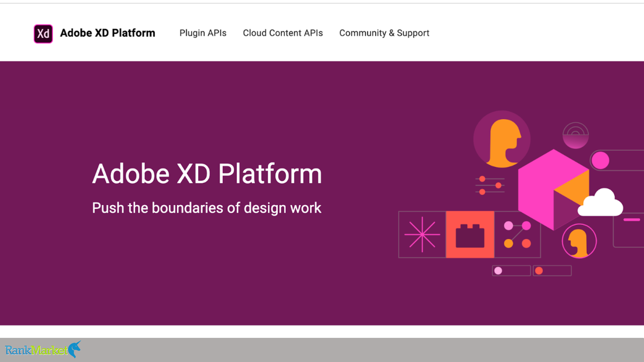Open the Adobe XD Platform home link
The image size is (644, 362).
click(x=108, y=33)
